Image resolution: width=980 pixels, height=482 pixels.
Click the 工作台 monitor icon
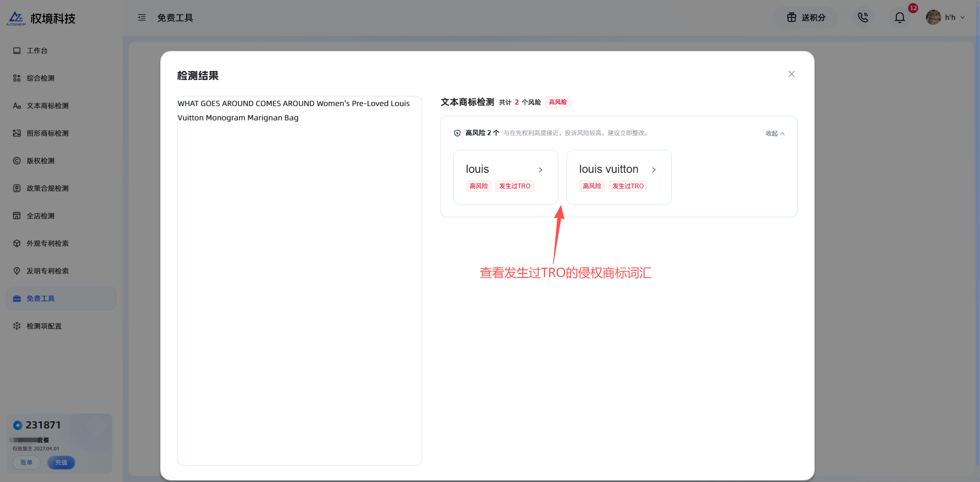click(17, 50)
